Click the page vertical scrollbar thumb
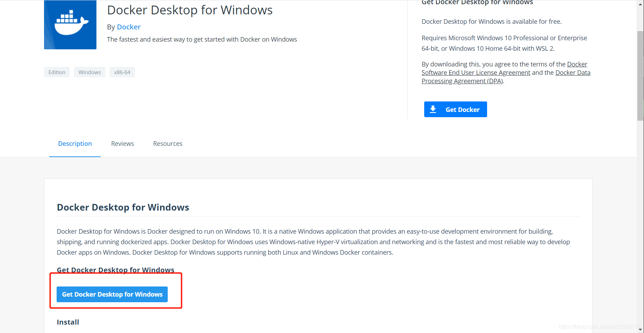 coord(640,76)
